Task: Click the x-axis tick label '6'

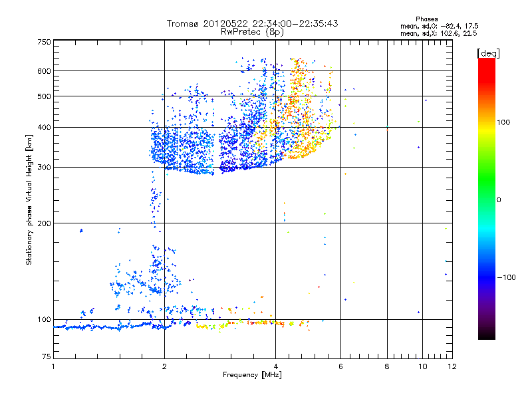Action: click(340, 366)
